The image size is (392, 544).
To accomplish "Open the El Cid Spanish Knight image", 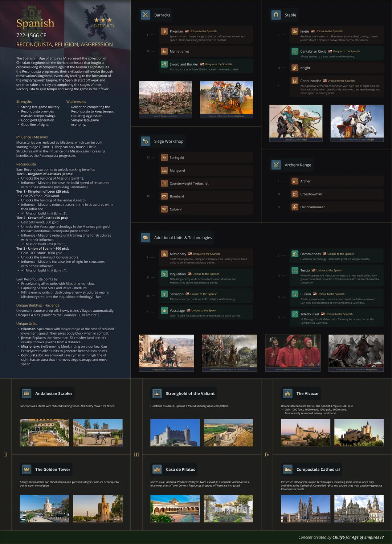I will coord(357,123).
